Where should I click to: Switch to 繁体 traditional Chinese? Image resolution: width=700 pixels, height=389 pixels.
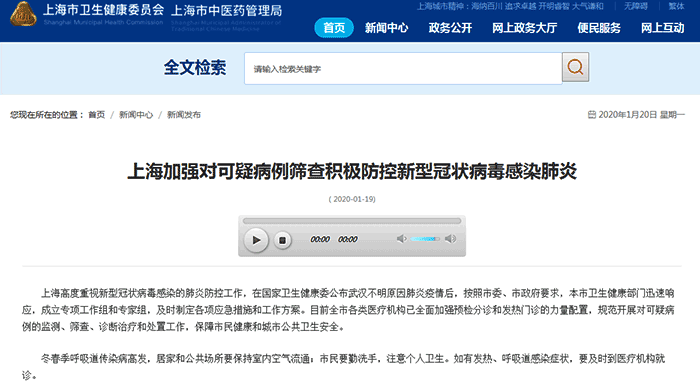coord(676,6)
